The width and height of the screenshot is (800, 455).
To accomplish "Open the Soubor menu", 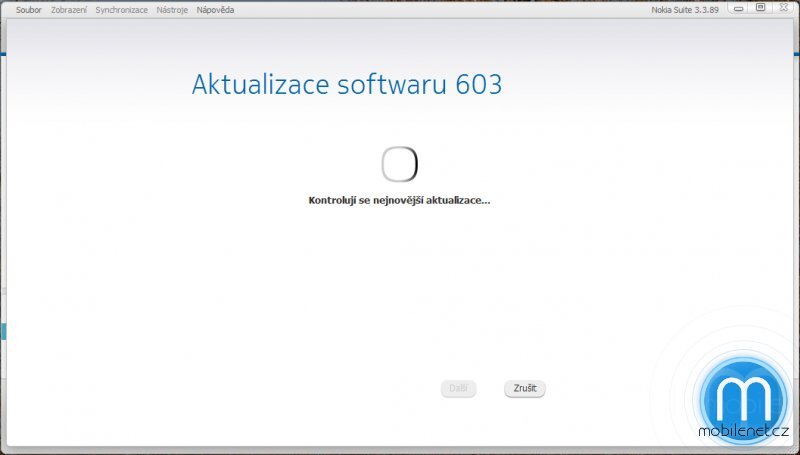I will pyautogui.click(x=28, y=9).
